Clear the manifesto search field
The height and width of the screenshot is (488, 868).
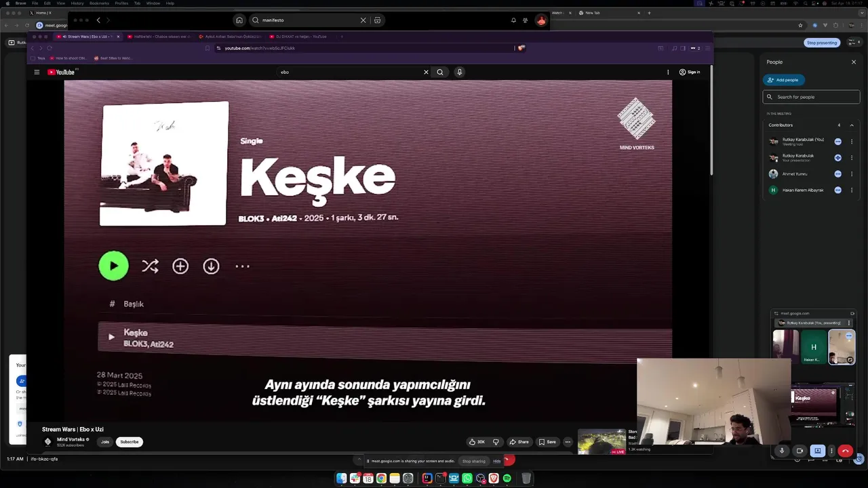(363, 20)
